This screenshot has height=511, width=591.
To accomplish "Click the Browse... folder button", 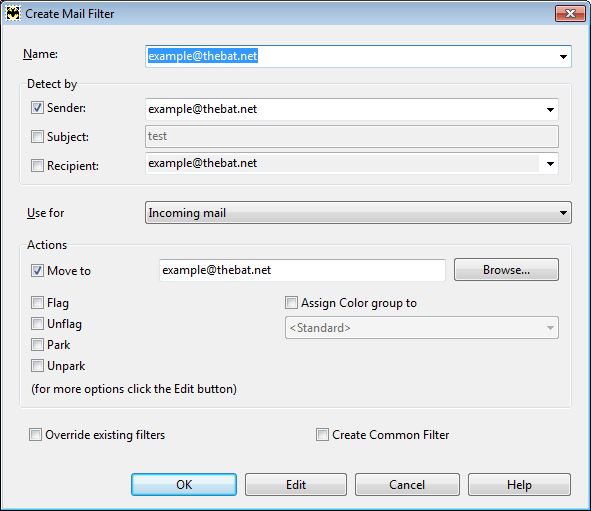I will [506, 270].
